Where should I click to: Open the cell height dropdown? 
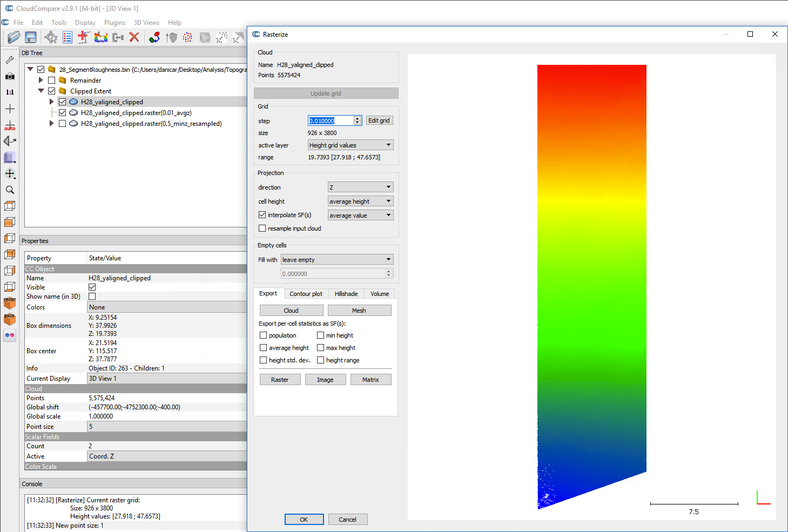(360, 201)
